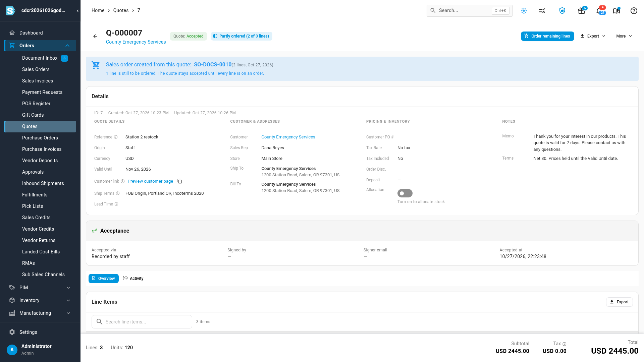
Task: Click the back arrow beside Q-000007
Action: pos(95,36)
